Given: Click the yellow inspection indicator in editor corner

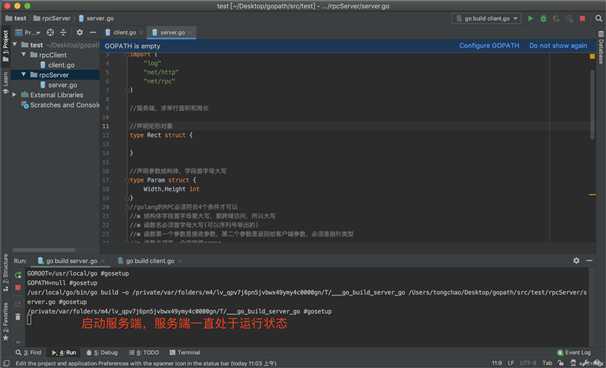Looking at the screenshot, I should 592,56.
